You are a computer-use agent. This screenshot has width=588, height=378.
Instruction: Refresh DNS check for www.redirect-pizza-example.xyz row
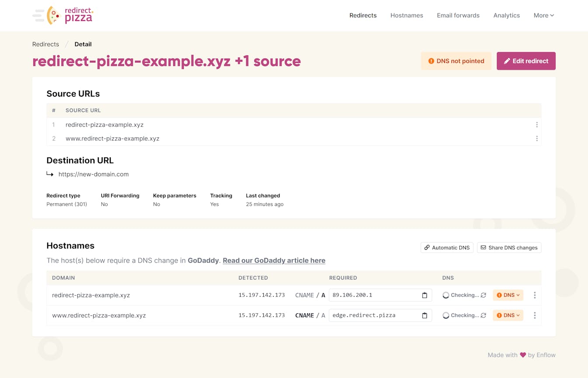pos(483,315)
